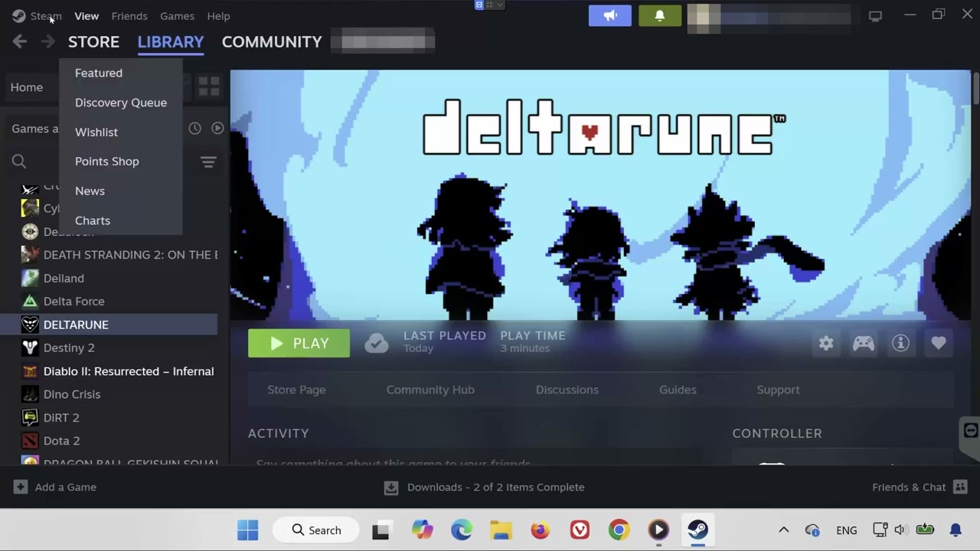980x551 pixels.
Task: Open the Friends & Chat icon
Action: pyautogui.click(x=960, y=487)
